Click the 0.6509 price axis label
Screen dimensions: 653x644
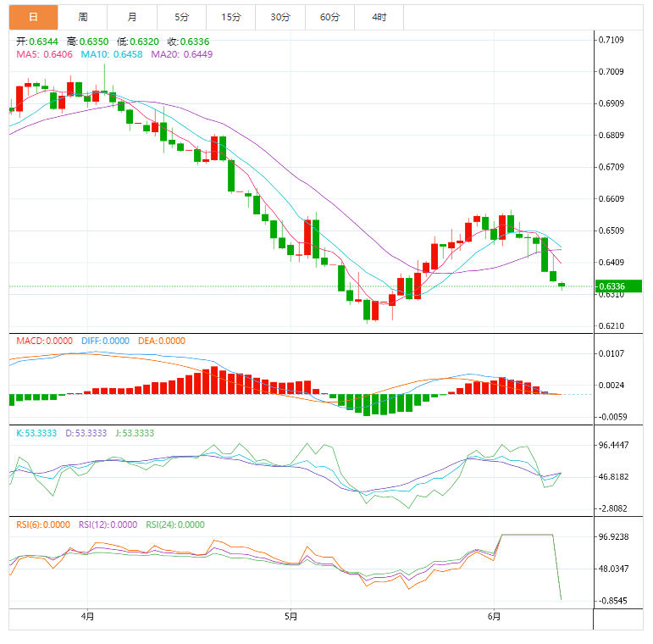point(611,230)
